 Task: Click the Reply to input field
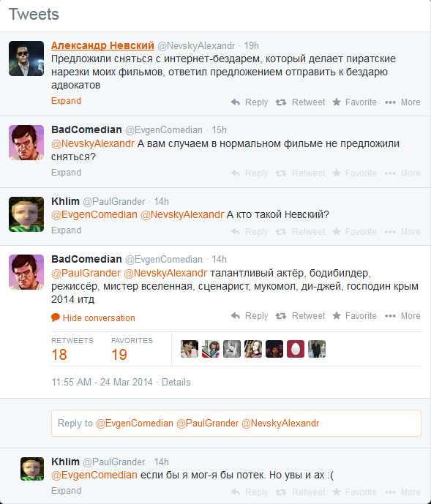(236, 423)
